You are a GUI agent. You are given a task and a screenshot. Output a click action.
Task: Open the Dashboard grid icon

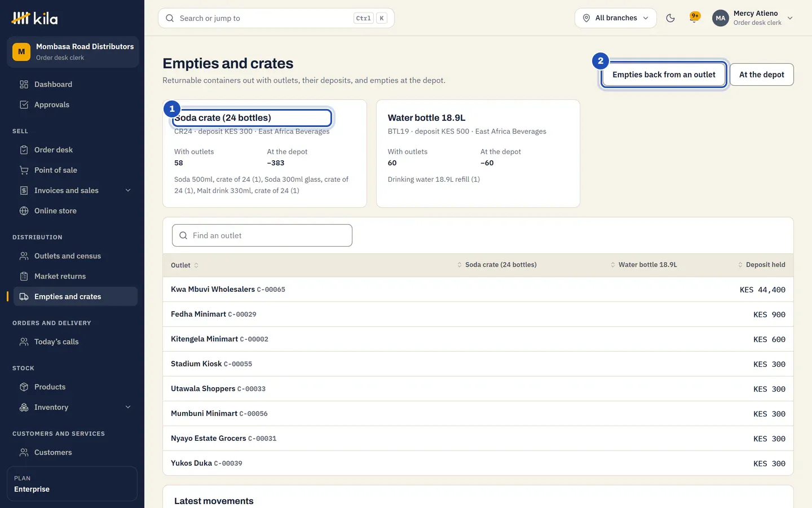[24, 85]
